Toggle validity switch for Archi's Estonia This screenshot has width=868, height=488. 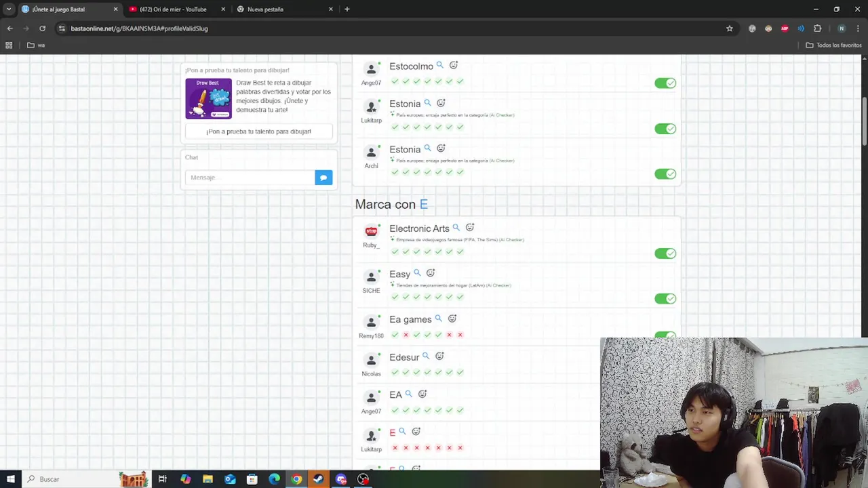(665, 174)
